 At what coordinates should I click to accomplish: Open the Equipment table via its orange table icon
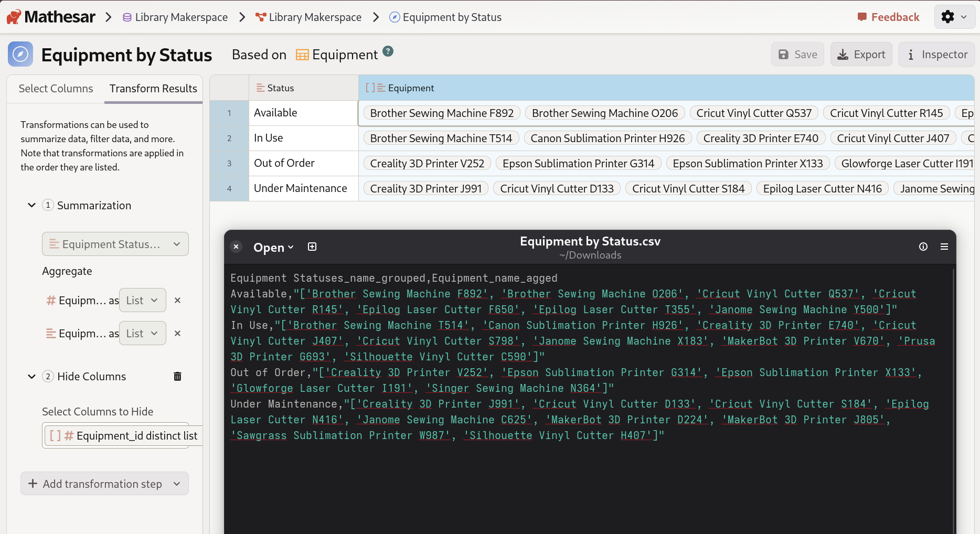click(302, 54)
